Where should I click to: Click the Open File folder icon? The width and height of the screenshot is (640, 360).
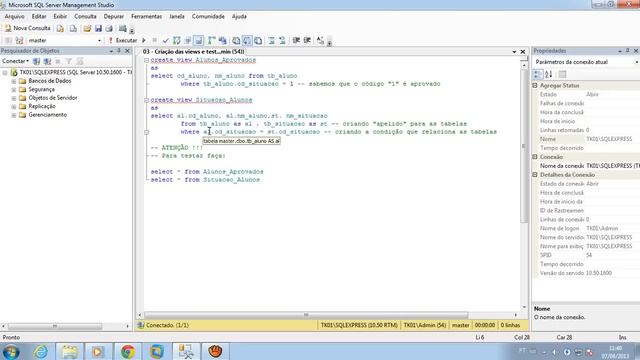(x=87, y=28)
